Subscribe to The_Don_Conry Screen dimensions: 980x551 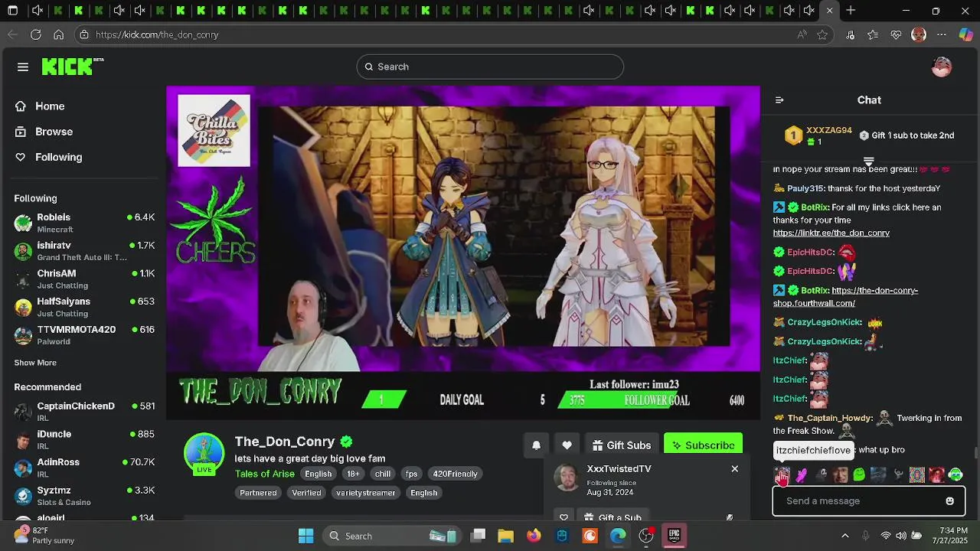coord(703,445)
